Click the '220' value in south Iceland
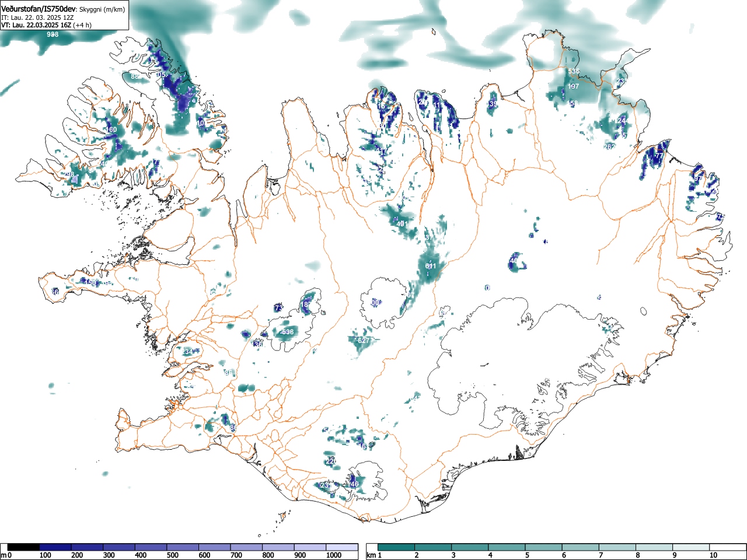Viewport: 747px width, 560px height. pyautogui.click(x=331, y=461)
